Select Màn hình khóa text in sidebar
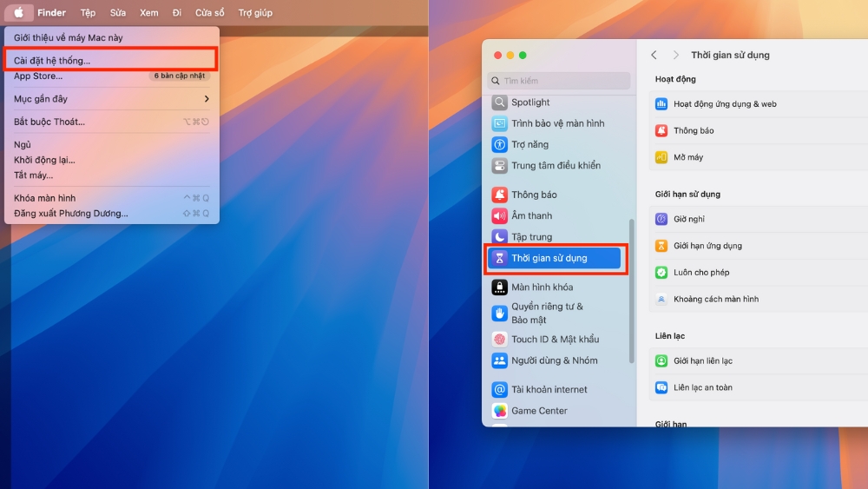Viewport: 868px width, 489px height. tap(542, 287)
